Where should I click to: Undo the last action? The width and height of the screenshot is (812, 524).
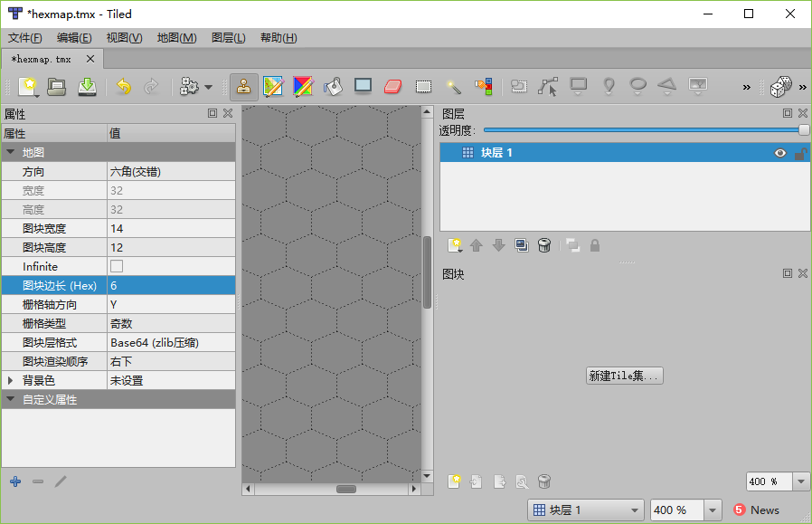(123, 87)
